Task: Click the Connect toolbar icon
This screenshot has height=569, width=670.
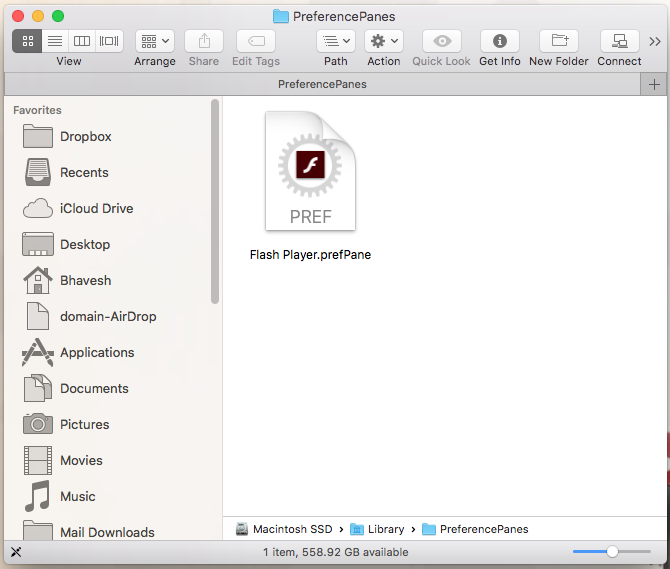Action: pos(620,41)
